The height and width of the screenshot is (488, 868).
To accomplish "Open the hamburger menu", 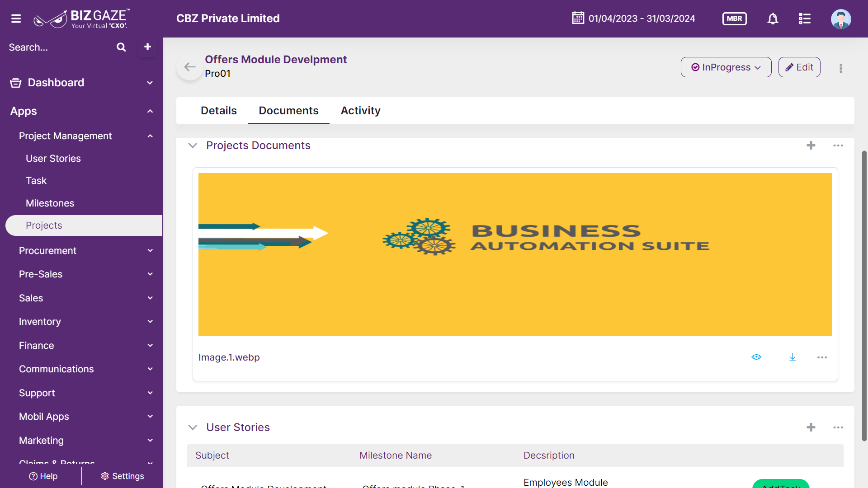I will point(16,19).
